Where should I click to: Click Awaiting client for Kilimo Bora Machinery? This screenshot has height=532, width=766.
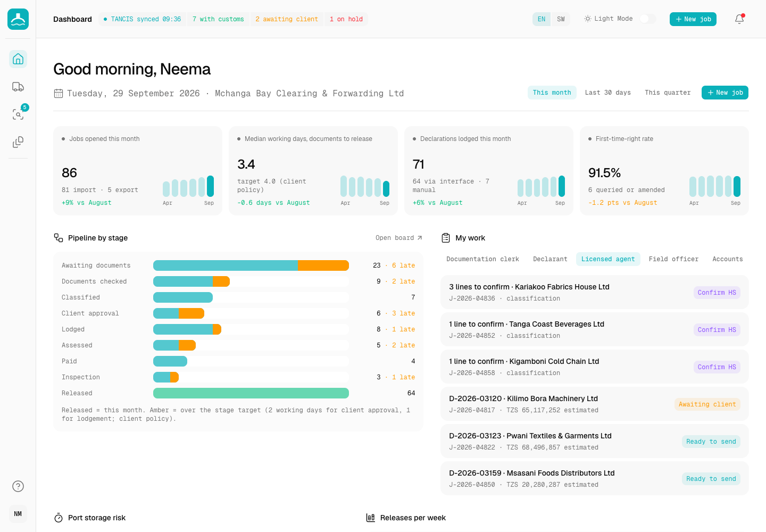707,404
